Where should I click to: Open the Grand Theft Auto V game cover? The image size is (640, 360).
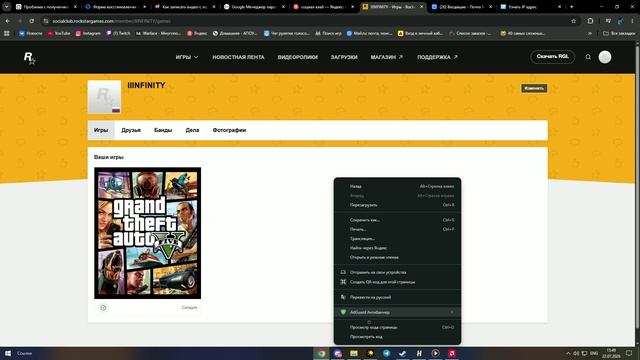click(148, 233)
